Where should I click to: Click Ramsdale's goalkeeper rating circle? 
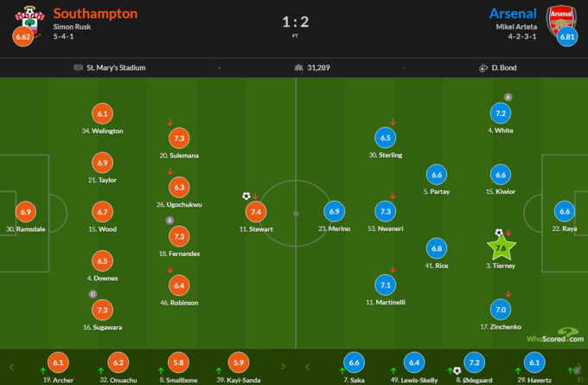pos(24,210)
